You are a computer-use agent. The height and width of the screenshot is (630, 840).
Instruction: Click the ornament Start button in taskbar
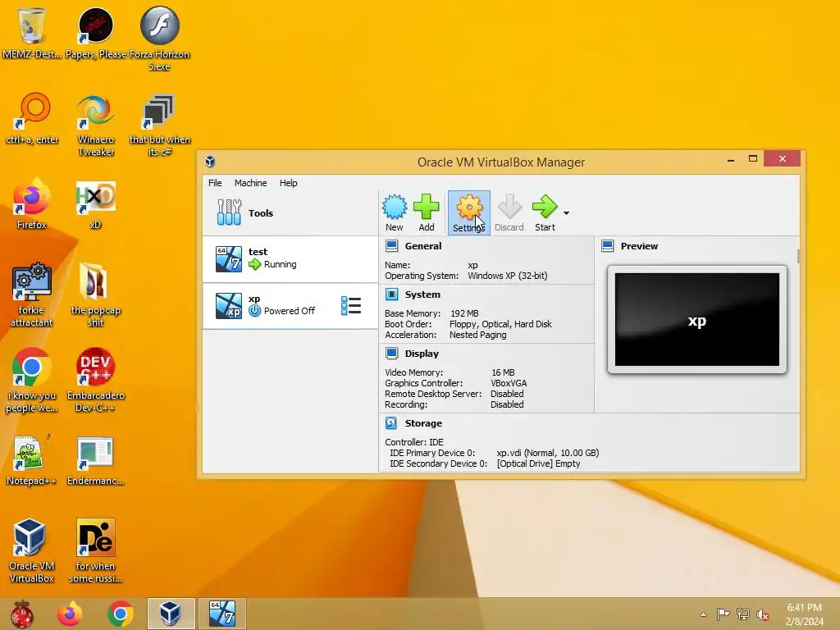coord(22,614)
